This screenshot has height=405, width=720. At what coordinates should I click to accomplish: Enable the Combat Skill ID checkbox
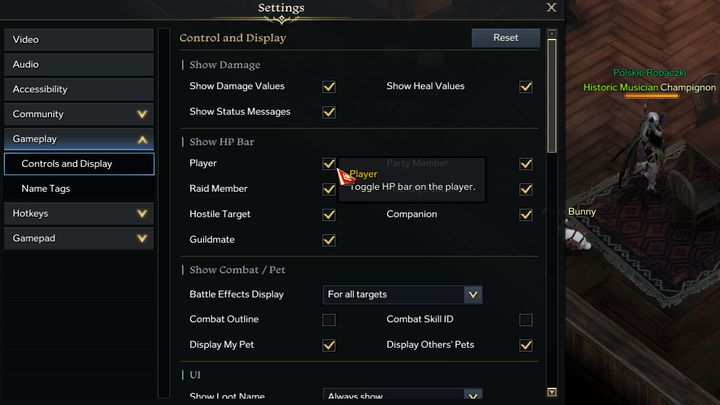click(x=526, y=320)
